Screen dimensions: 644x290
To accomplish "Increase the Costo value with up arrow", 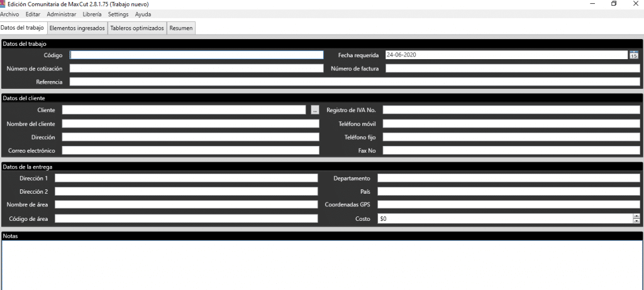I will [636, 216].
